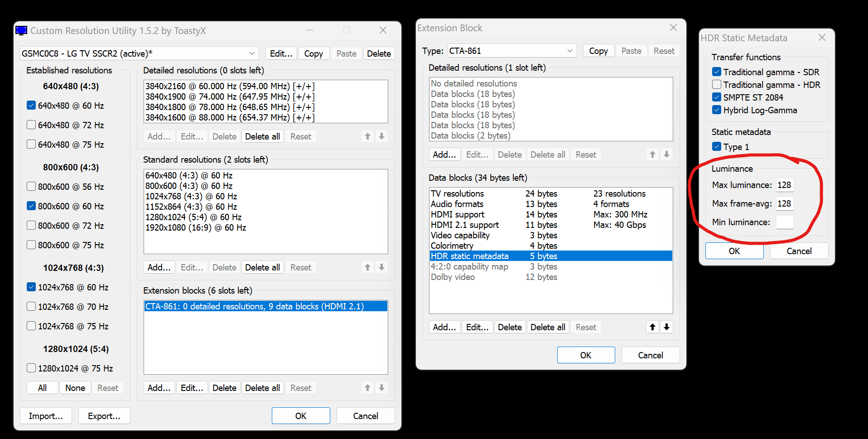Select Colorimetry data block row
868x439 pixels.
pyautogui.click(x=551, y=246)
